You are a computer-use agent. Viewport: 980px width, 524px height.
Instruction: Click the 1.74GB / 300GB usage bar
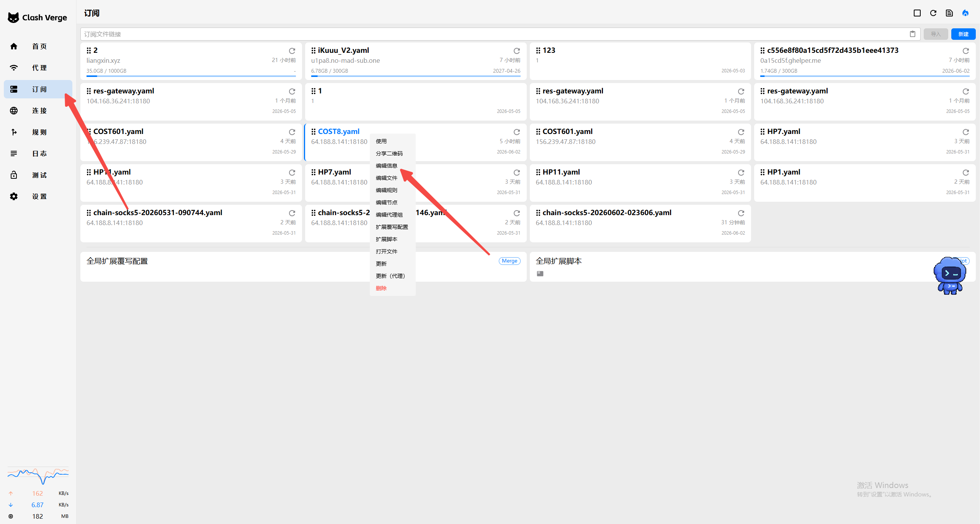click(865, 76)
